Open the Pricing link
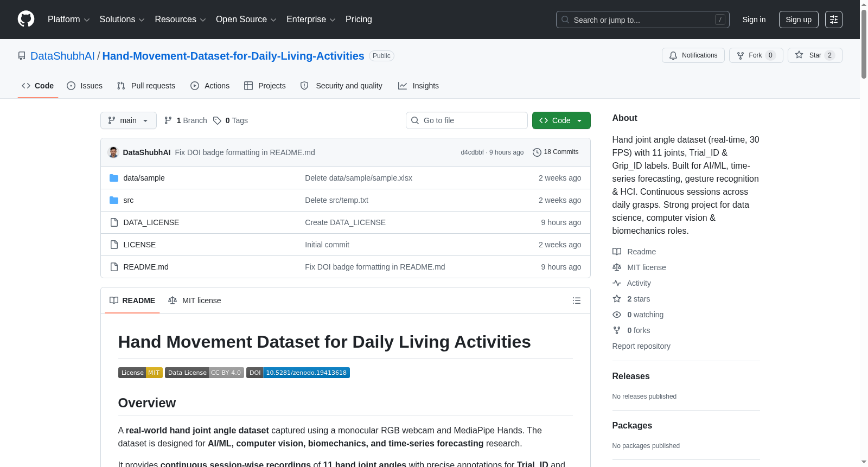868x467 pixels. [x=359, y=20]
